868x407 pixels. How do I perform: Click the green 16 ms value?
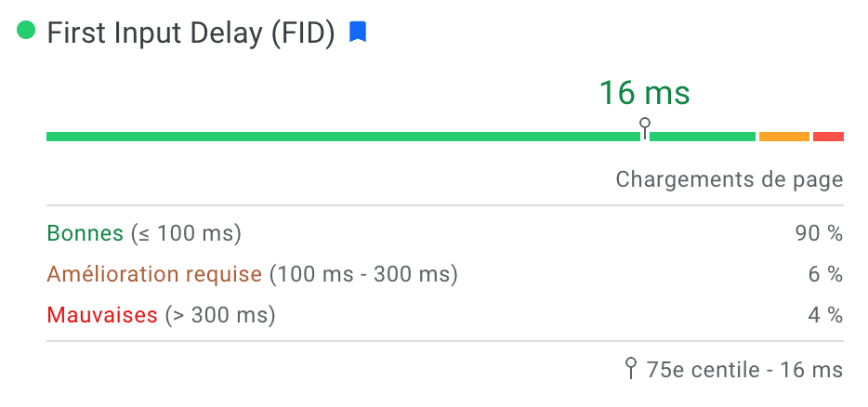644,93
